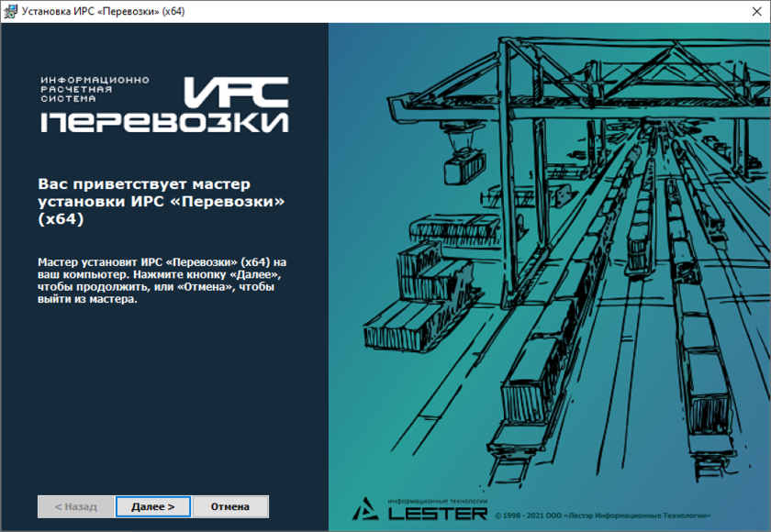Screen dimensions: 771x532
Task: Click the LESTER wordmark at the bottom
Action: (x=437, y=512)
